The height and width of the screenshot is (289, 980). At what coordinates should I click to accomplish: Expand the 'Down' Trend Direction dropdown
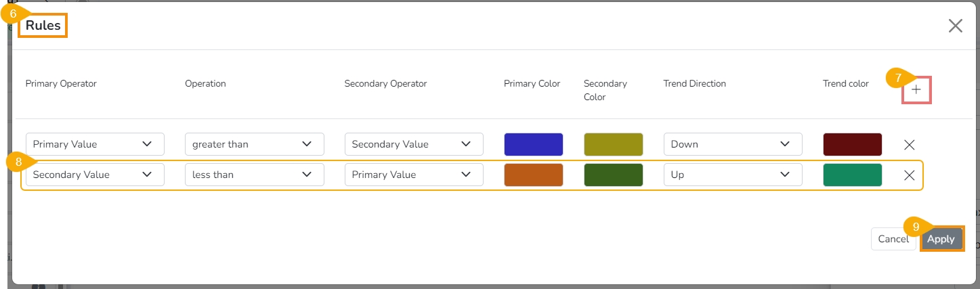click(x=733, y=144)
